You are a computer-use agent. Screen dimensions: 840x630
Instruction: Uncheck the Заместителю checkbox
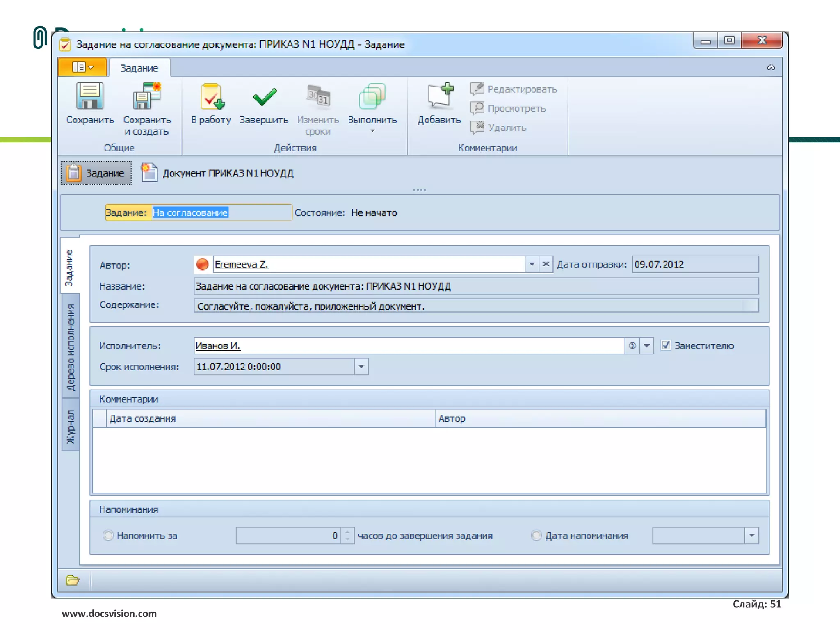[666, 345]
